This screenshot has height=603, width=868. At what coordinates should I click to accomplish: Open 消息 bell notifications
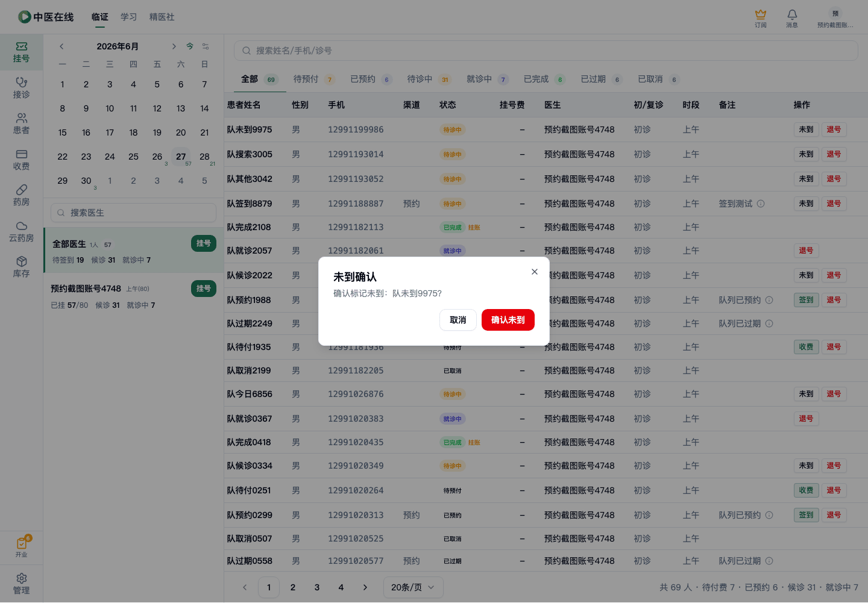[792, 18]
